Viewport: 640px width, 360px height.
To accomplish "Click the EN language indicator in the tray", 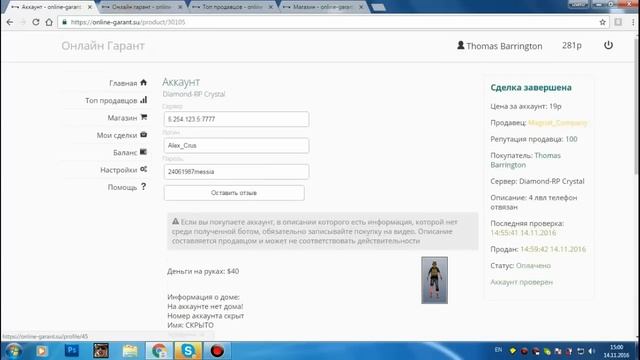I will [x=498, y=350].
